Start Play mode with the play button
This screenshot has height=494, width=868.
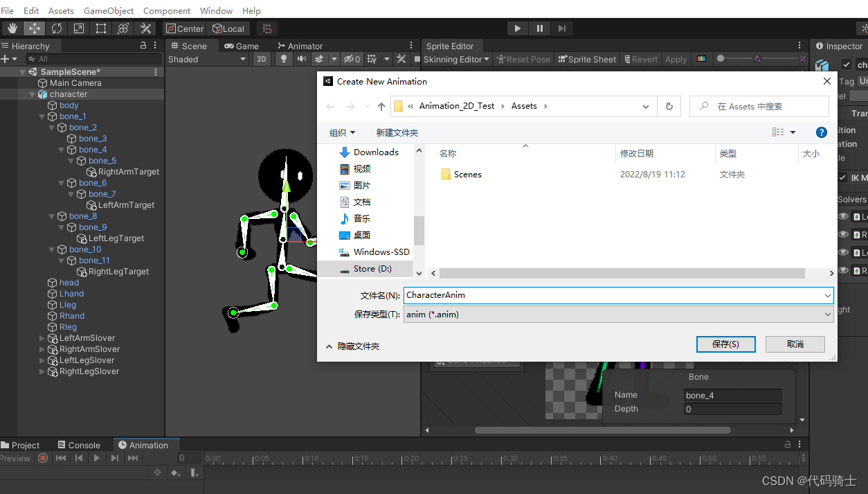[517, 28]
